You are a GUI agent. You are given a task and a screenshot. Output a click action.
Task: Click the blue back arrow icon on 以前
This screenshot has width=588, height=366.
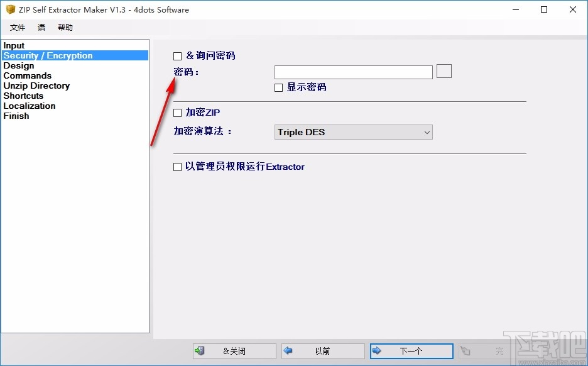click(288, 351)
